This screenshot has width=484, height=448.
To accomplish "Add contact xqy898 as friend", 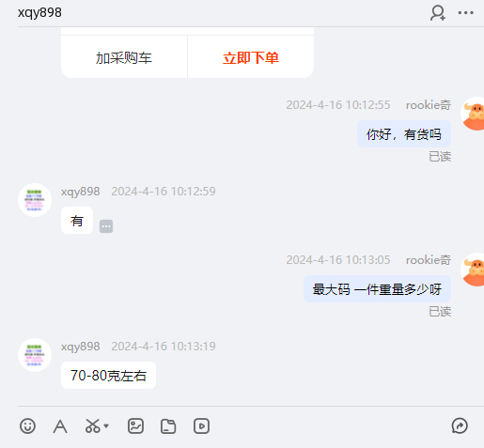I will pos(438,13).
